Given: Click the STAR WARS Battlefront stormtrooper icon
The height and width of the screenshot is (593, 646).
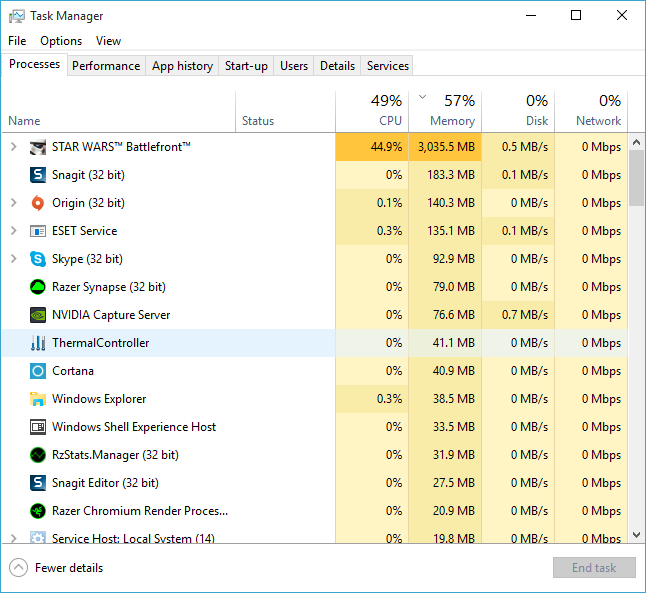Looking at the screenshot, I should [38, 147].
